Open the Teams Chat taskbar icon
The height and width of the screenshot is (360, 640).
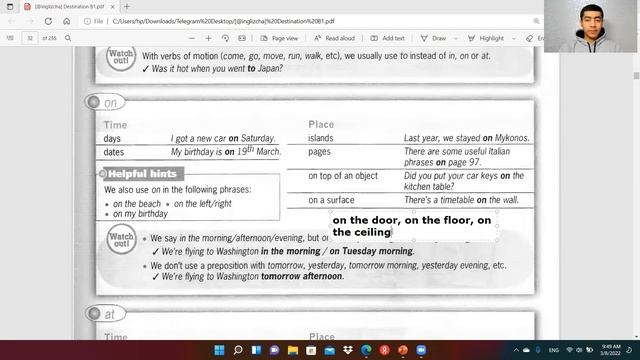(x=275, y=350)
